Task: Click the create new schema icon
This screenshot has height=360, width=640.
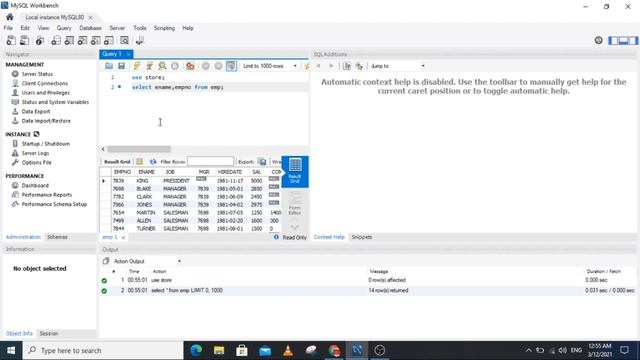Action: [56, 40]
